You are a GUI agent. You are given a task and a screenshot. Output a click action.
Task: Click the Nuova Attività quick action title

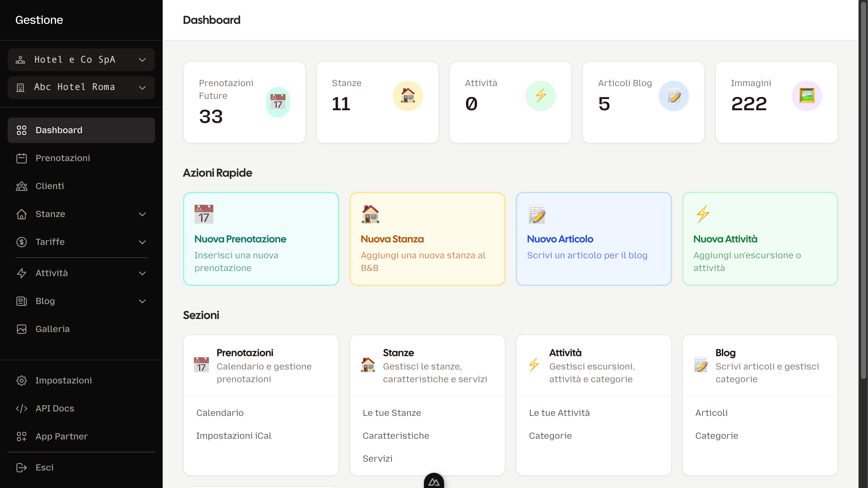click(x=725, y=239)
